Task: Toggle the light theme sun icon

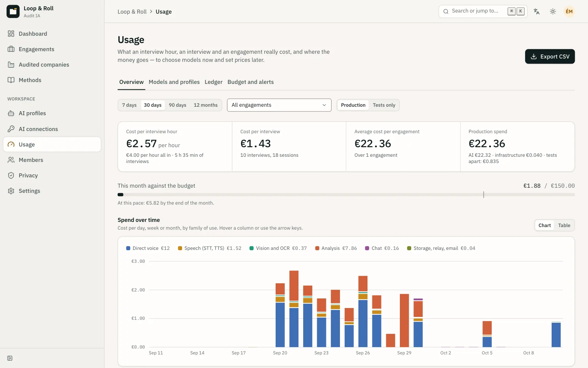Action: pos(553,11)
